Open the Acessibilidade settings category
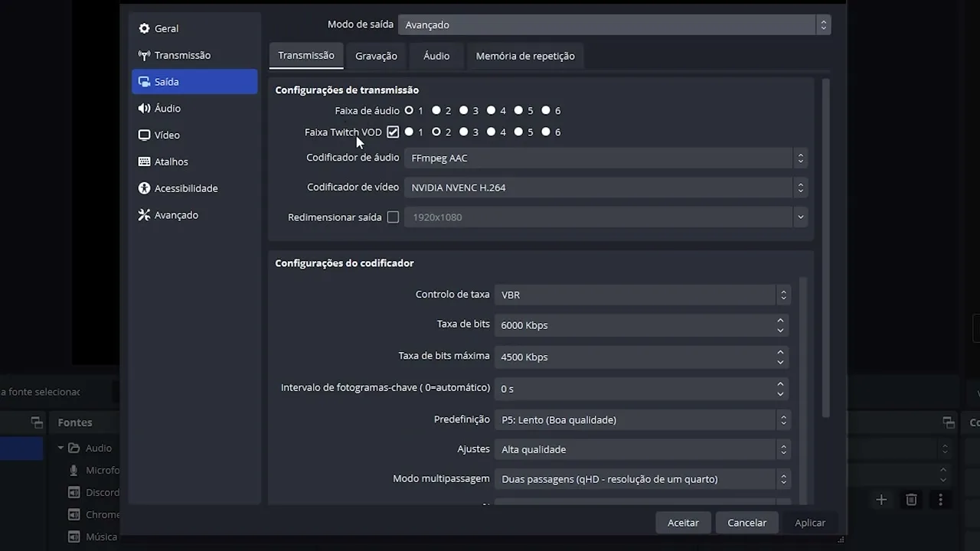980x551 pixels. pyautogui.click(x=194, y=188)
